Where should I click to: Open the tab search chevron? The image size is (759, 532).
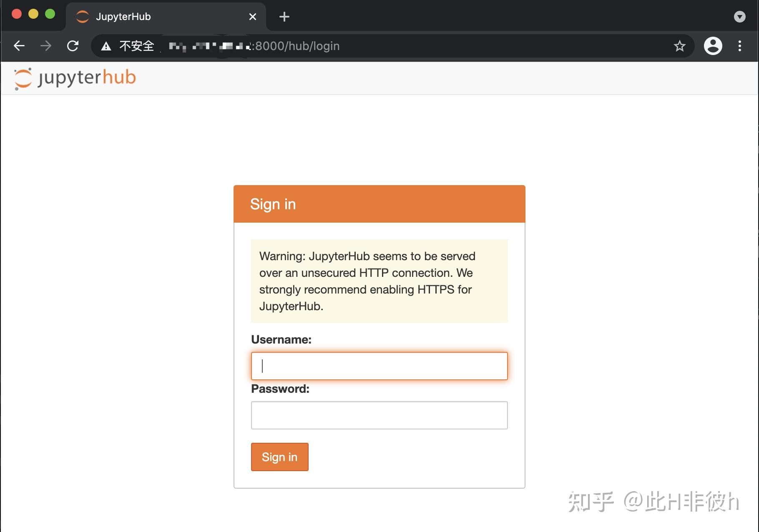tap(740, 16)
